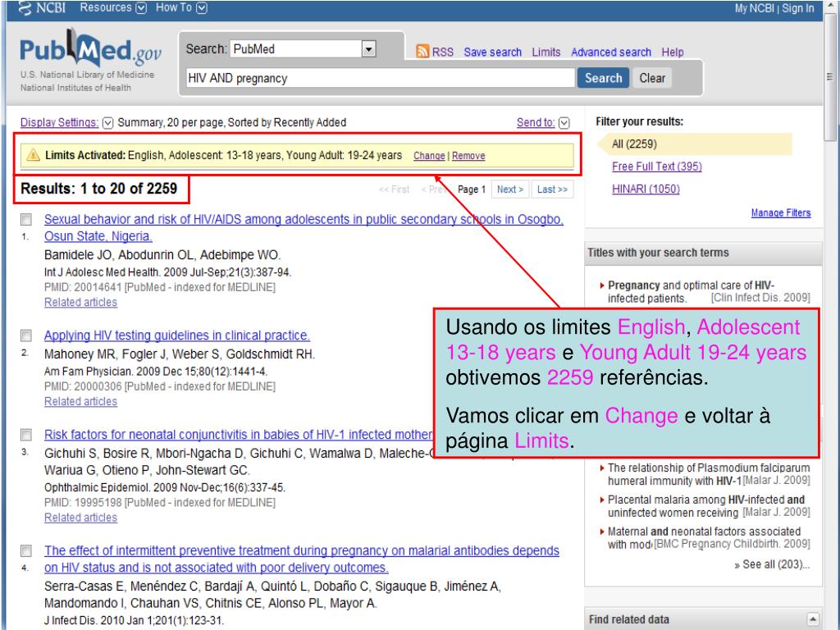This screenshot has width=840, height=630.
Task: Open Sexual behavior and risk of HIV/AIDS article
Action: (x=304, y=228)
